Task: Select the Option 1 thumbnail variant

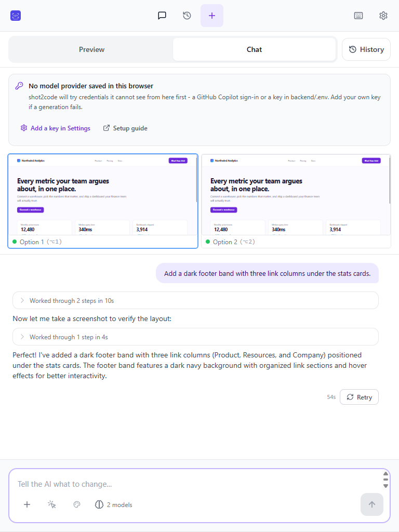Action: click(x=103, y=201)
